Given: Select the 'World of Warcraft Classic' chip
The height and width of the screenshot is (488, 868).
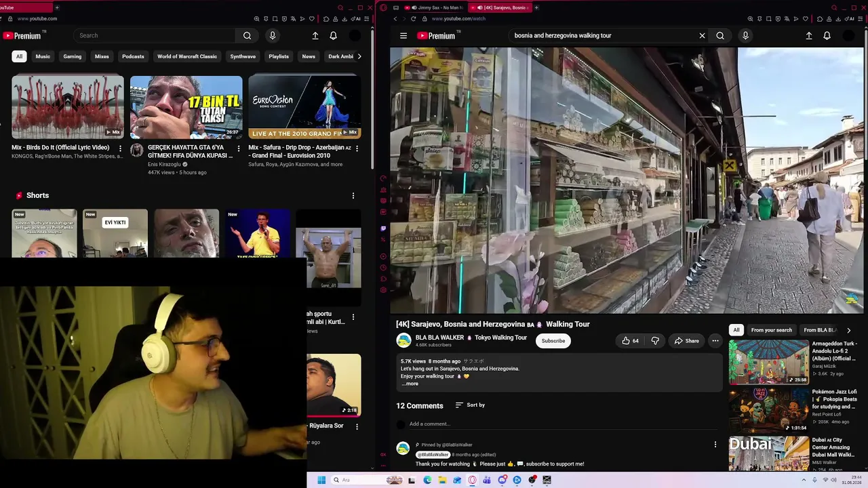Looking at the screenshot, I should click(x=187, y=57).
